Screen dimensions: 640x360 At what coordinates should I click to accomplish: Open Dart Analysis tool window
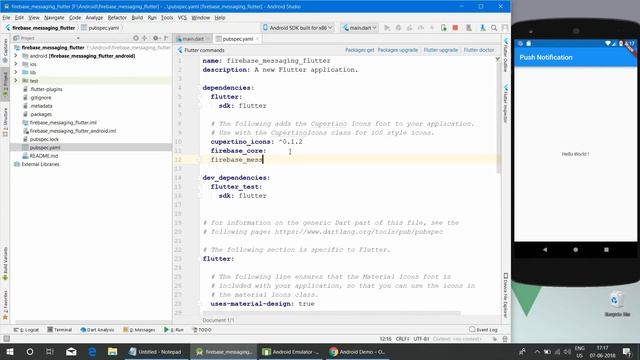click(x=98, y=329)
